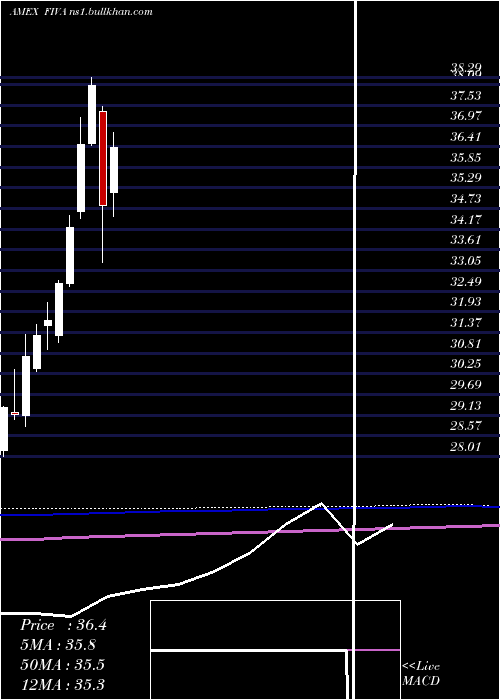Select the 28.57 price axis label
This screenshot has height=700, width=500.
pos(466,426)
